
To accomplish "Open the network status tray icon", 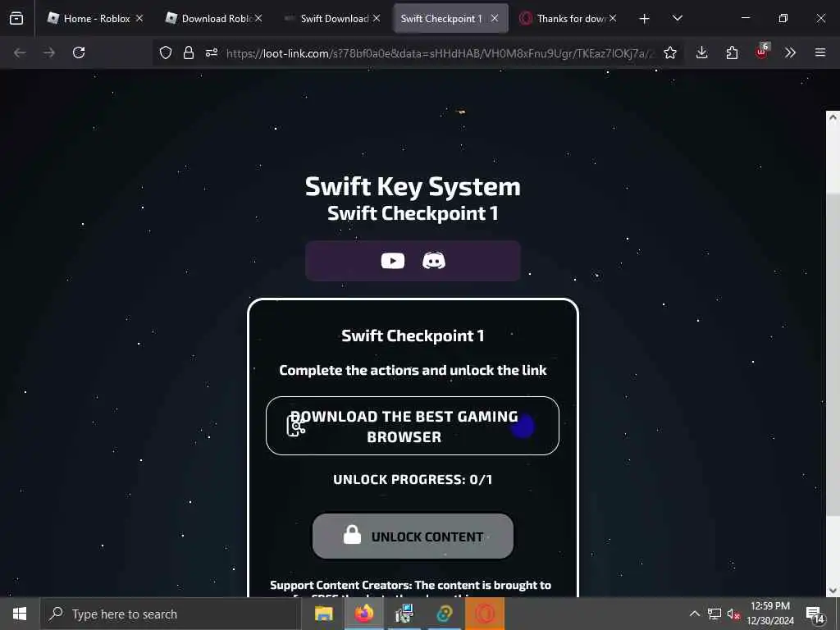I will coord(714,614).
